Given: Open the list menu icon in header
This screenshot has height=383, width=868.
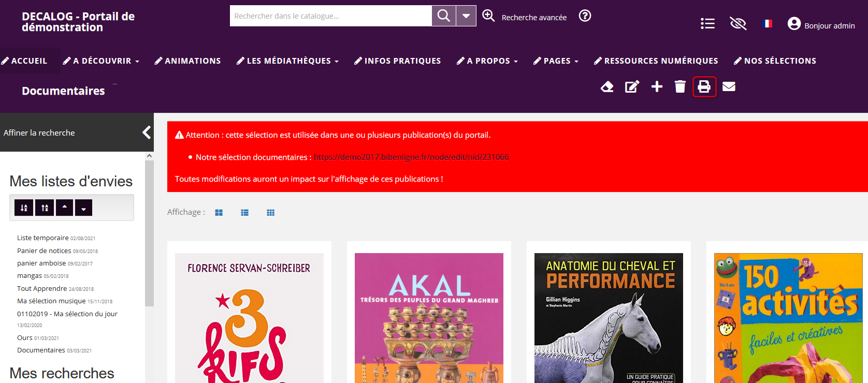Looking at the screenshot, I should (707, 23).
